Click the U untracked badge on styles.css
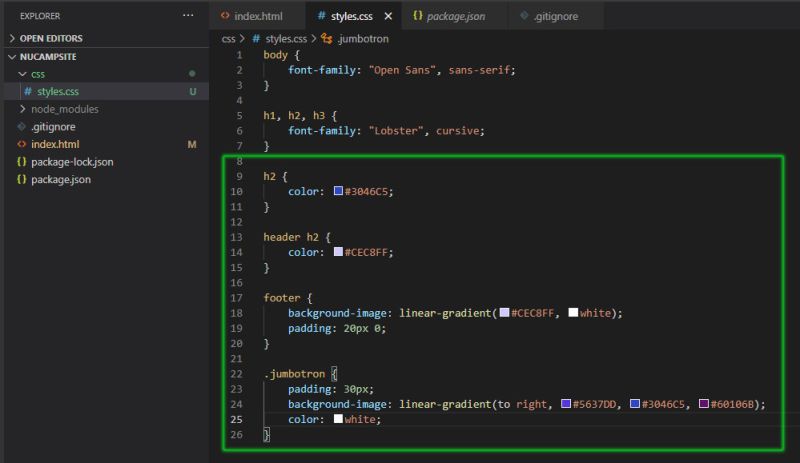Image resolution: width=800 pixels, height=463 pixels. pos(193,92)
